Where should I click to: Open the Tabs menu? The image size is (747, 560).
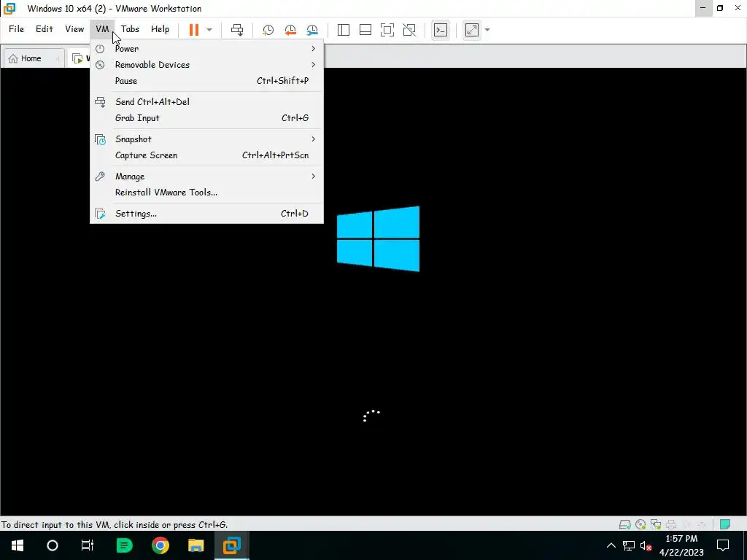pyautogui.click(x=130, y=29)
